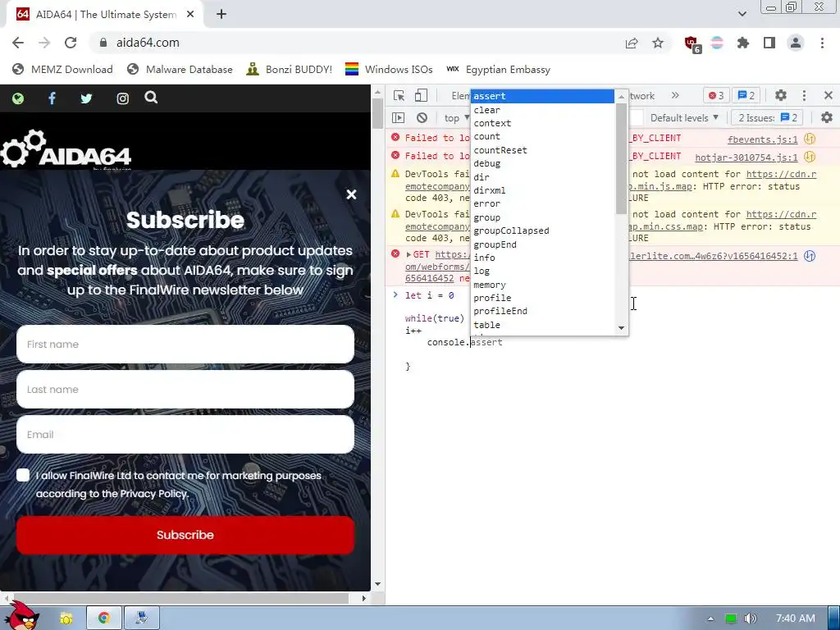
Task: Toggle the browser side panel icon
Action: (x=769, y=43)
